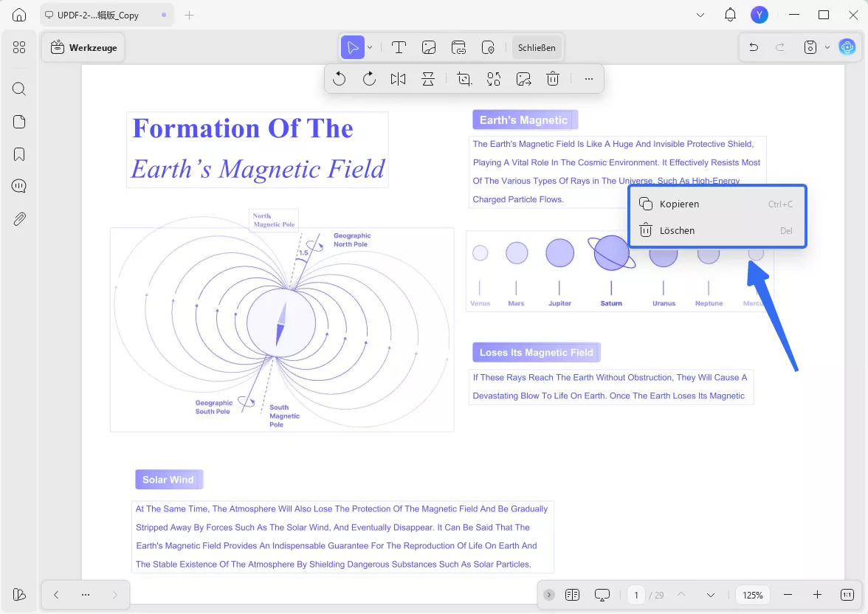Select the Saturn planet image

(x=611, y=253)
